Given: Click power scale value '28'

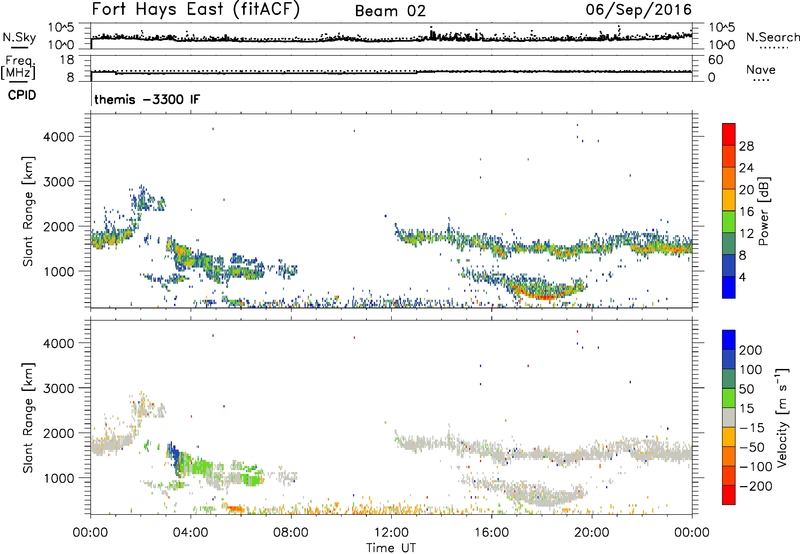Looking at the screenshot, I should click(x=746, y=146).
